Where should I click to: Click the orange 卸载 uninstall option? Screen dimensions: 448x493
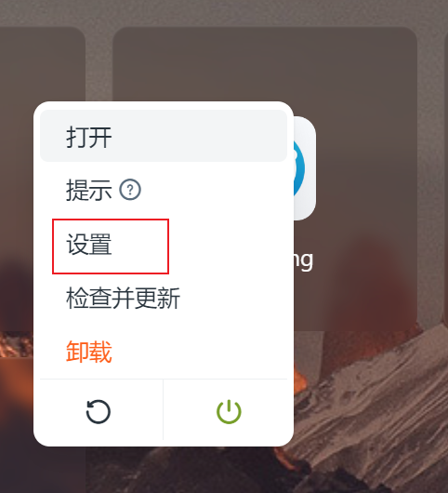89,352
